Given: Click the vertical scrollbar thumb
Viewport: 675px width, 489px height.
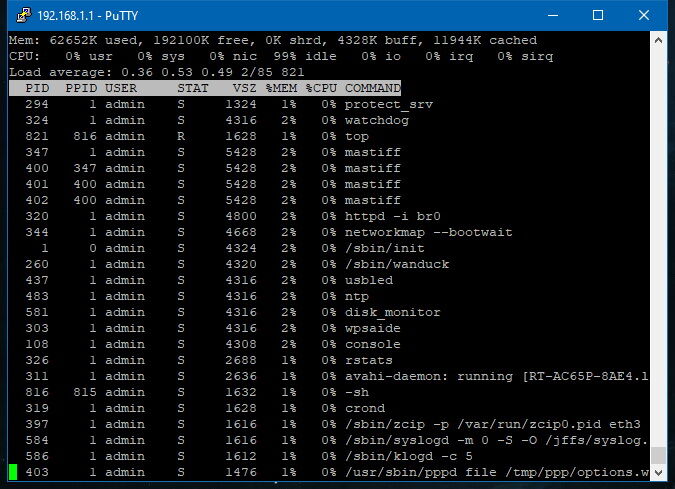Looking at the screenshot, I should (658, 455).
